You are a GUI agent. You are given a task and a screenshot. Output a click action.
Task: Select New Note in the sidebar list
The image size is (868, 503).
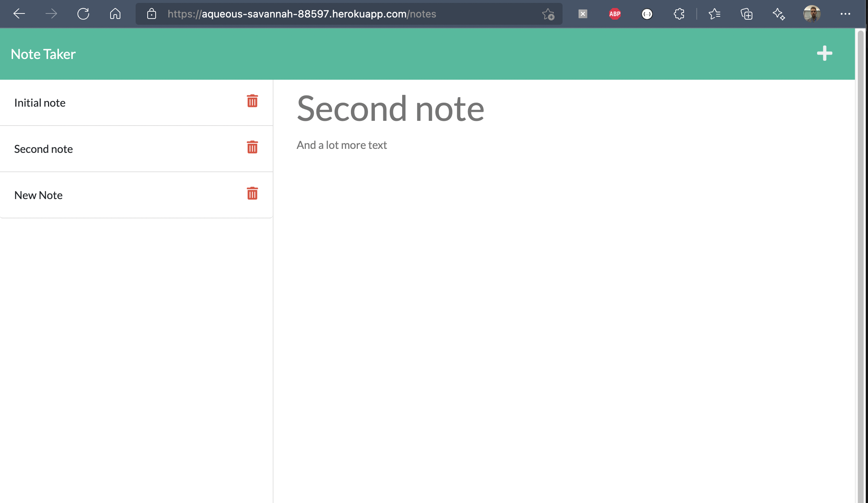(x=39, y=195)
